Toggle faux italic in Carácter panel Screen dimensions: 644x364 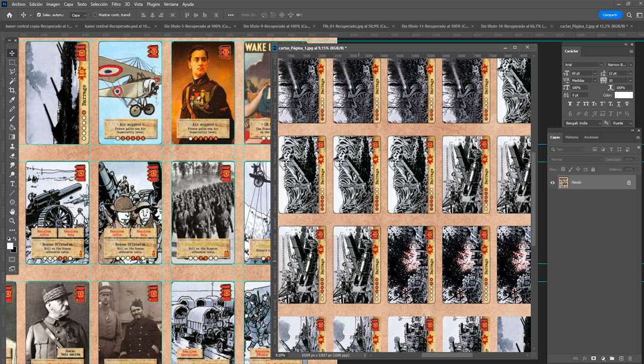[578, 104]
